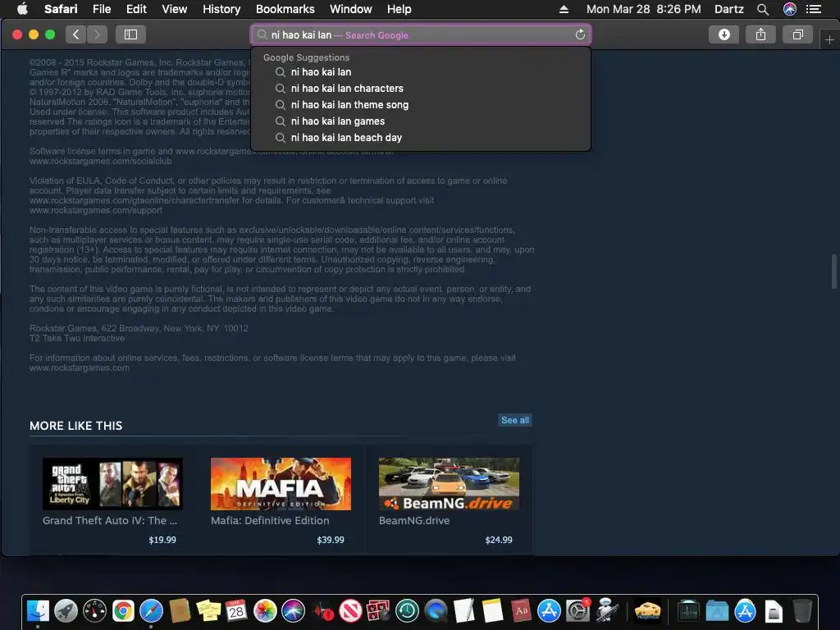Open the Safari downloads button
This screenshot has width=840, height=630.
click(x=724, y=34)
